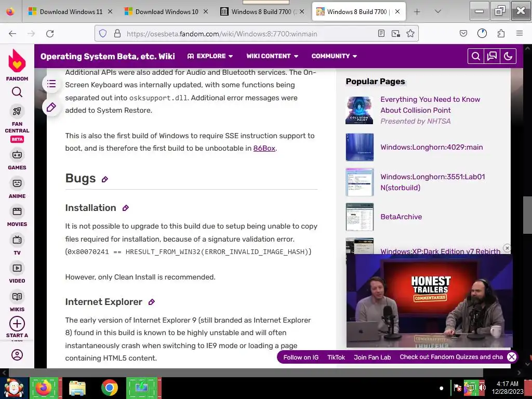The width and height of the screenshot is (532, 399).
Task: Click the TikTok button in banner
Action: click(336, 357)
